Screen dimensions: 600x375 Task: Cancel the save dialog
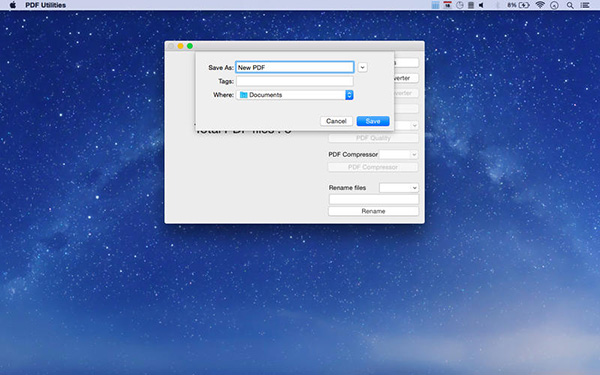point(336,121)
